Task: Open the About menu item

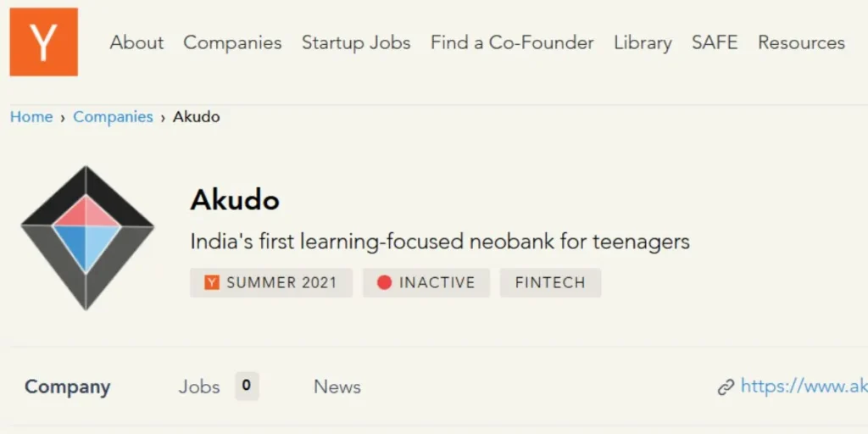Action: point(136,42)
